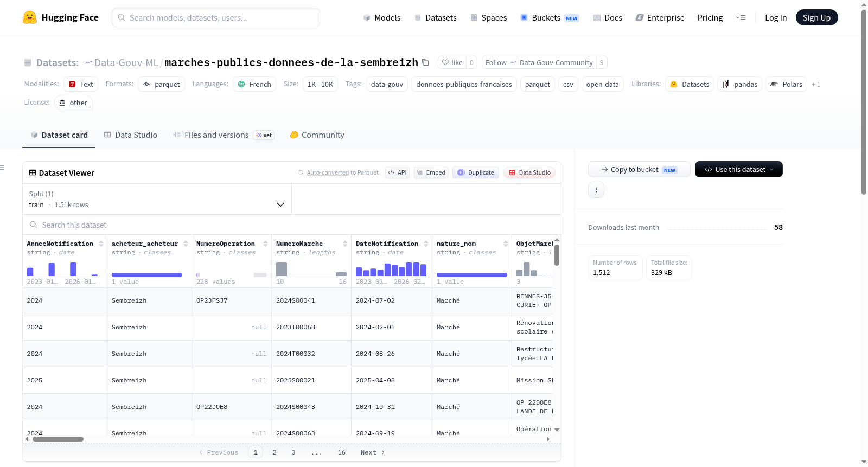Sort the nature_nom column
The width and height of the screenshot is (868, 467).
click(x=506, y=244)
